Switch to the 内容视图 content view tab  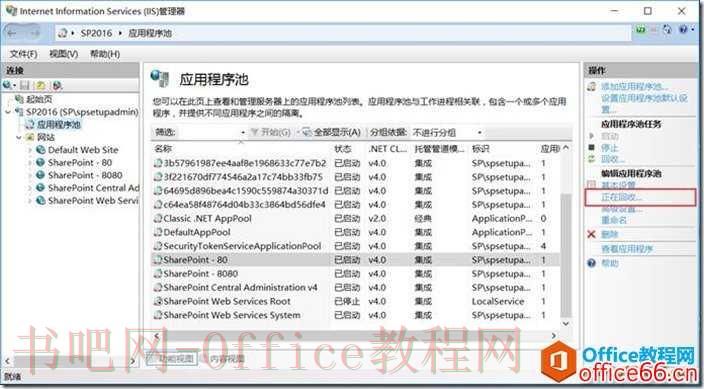point(223,358)
